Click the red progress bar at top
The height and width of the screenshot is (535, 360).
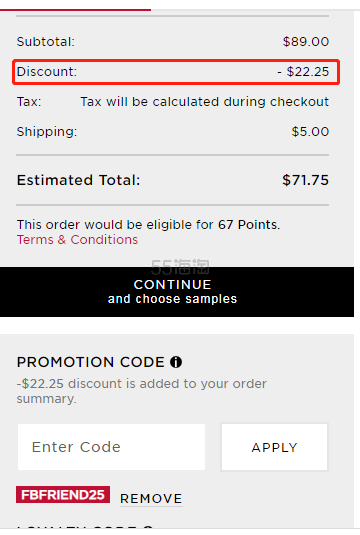pyautogui.click(x=75, y=10)
